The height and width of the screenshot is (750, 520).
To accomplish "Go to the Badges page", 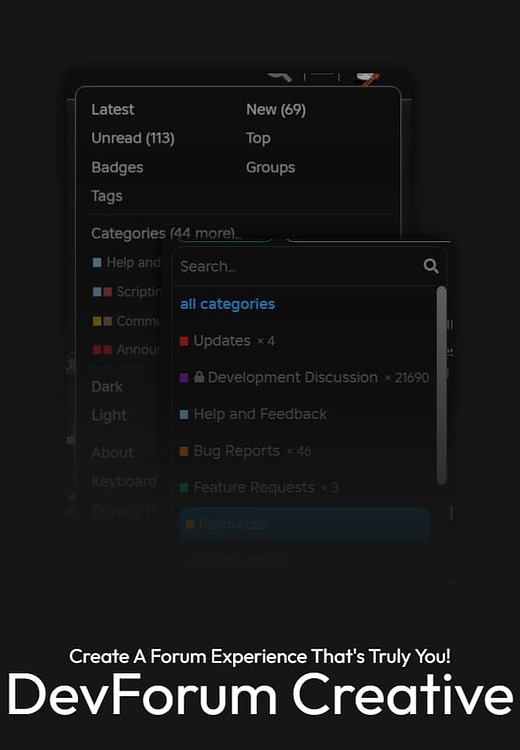I will pos(117,167).
